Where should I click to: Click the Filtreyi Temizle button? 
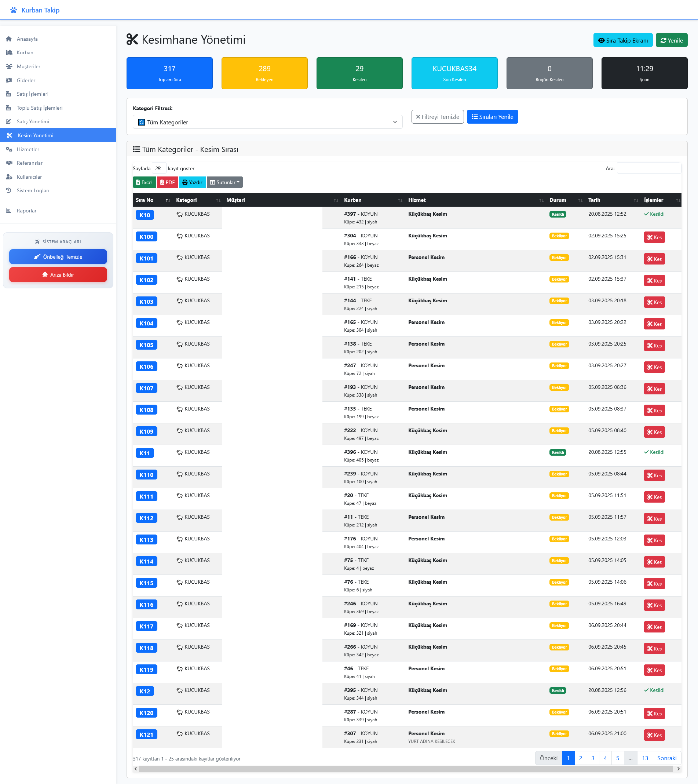(437, 117)
